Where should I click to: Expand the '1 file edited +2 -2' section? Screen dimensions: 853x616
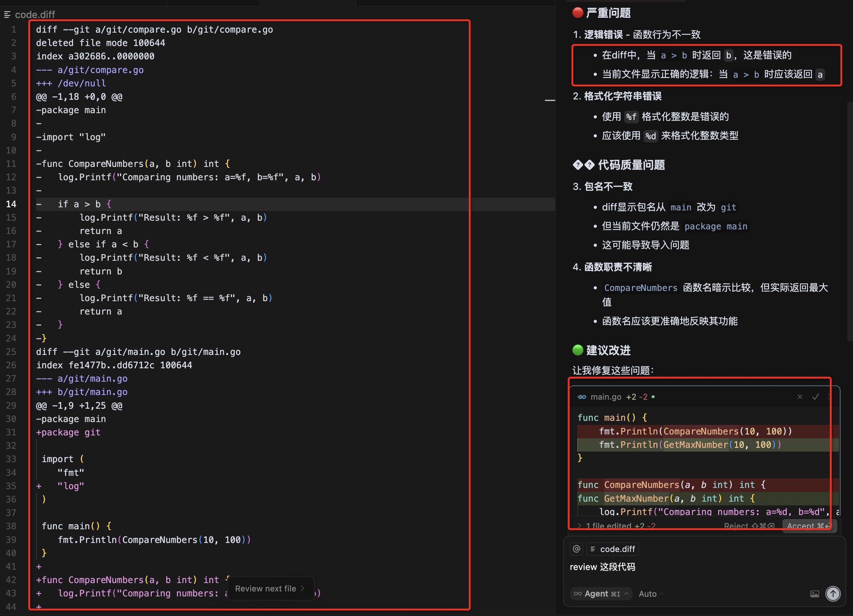point(579,526)
